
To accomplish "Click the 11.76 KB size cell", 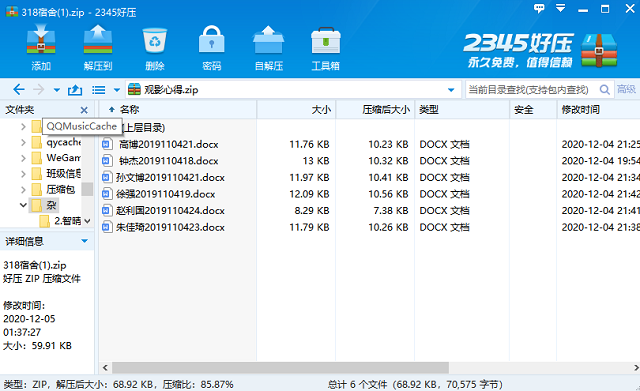I will [309, 144].
